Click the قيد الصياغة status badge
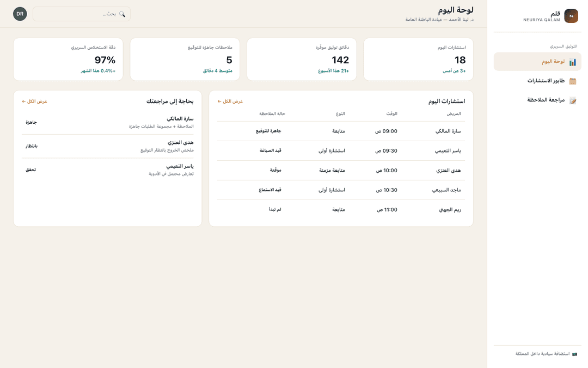Image resolution: width=588 pixels, height=368 pixels. tap(271, 150)
